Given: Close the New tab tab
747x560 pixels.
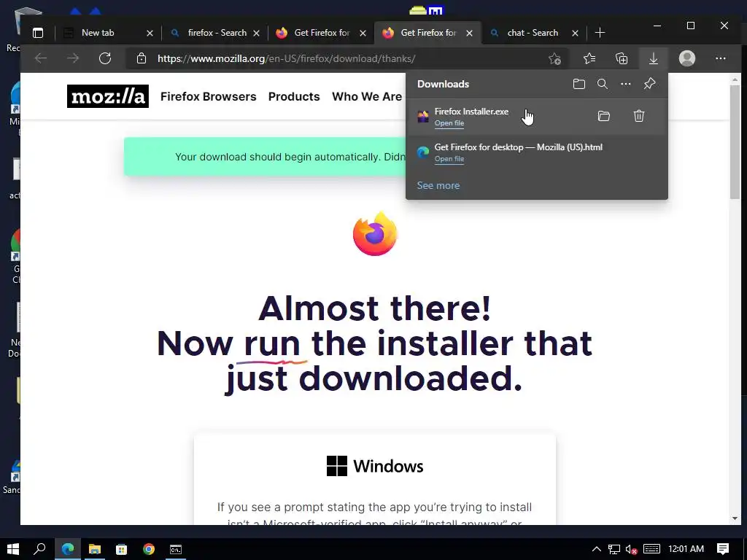Looking at the screenshot, I should coord(150,33).
